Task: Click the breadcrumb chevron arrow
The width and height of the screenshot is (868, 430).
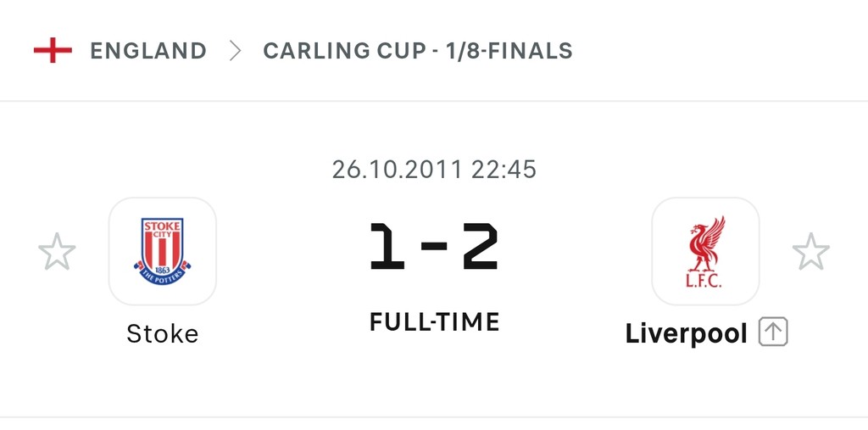Action: coord(235,51)
